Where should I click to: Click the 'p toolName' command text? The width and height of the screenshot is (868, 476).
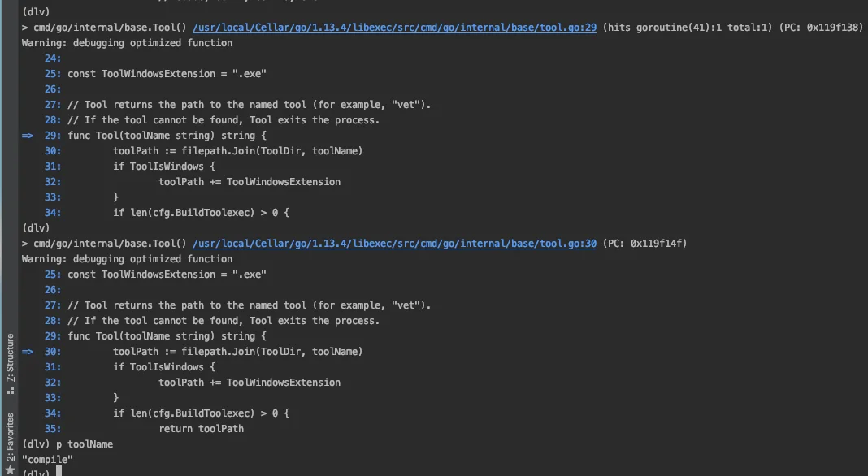pos(85,444)
